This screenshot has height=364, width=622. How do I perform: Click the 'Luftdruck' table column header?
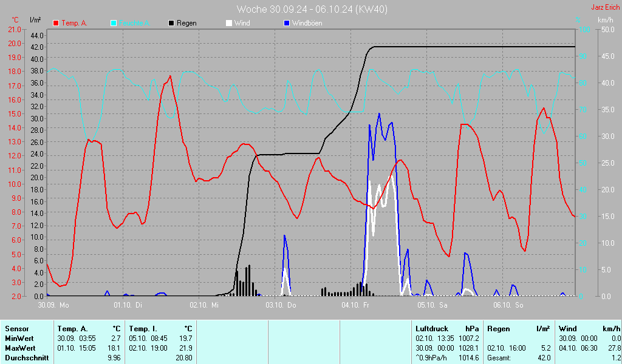point(432,329)
